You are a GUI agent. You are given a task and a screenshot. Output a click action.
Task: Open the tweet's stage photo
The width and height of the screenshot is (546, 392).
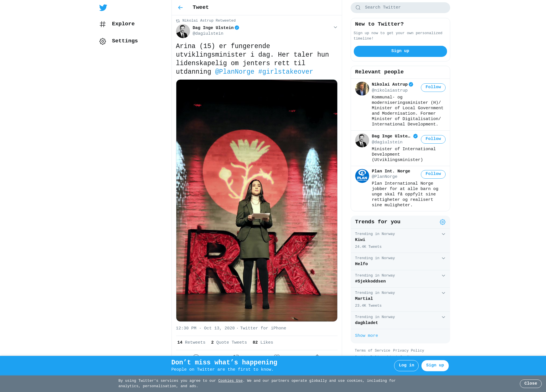257,201
